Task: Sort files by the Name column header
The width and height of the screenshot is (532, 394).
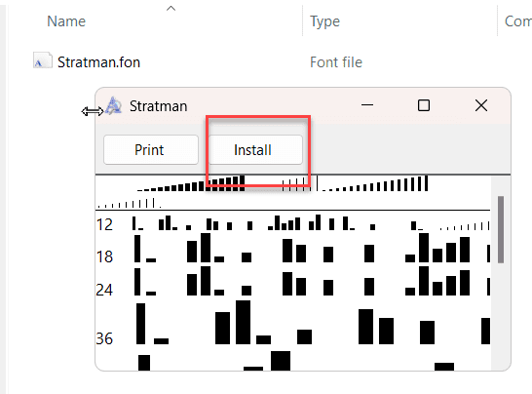Action: (x=66, y=21)
